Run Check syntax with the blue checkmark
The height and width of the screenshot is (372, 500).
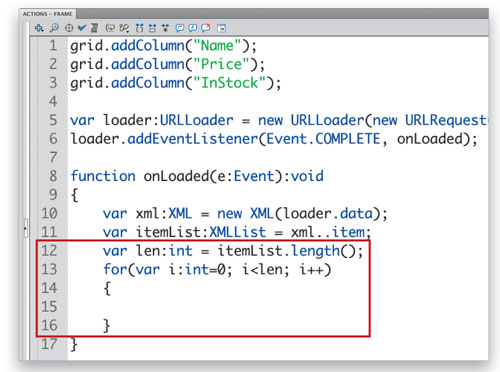[82, 28]
